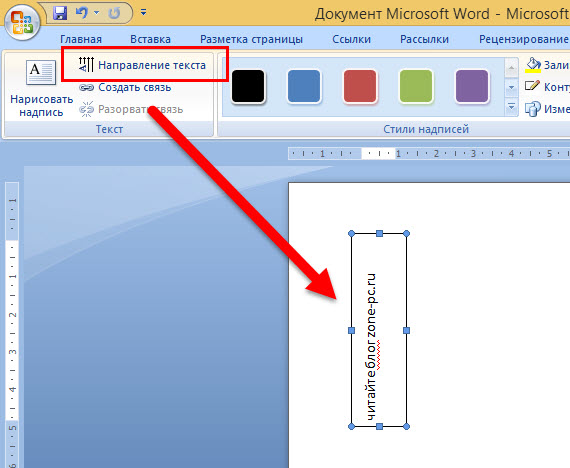This screenshot has width=570, height=468.
Task: Click the Redo icon in quick access toolbar
Action: (114, 13)
